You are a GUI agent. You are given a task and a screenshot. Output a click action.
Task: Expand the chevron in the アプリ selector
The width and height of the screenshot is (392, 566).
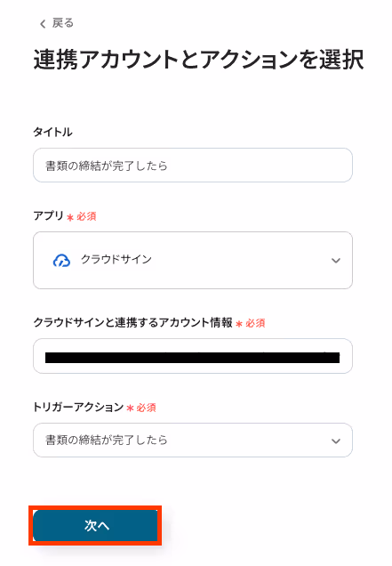click(x=336, y=260)
